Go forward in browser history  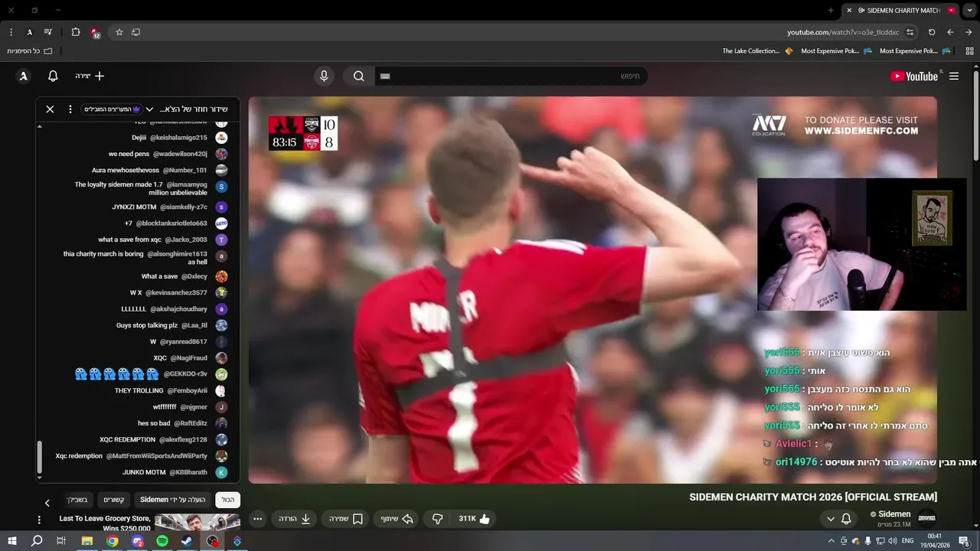pyautogui.click(x=969, y=32)
